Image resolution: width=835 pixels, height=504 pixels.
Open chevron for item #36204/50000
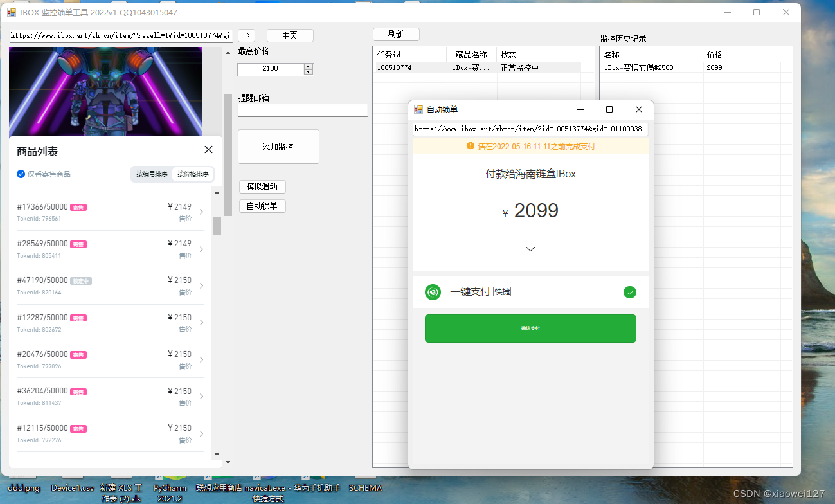click(202, 397)
